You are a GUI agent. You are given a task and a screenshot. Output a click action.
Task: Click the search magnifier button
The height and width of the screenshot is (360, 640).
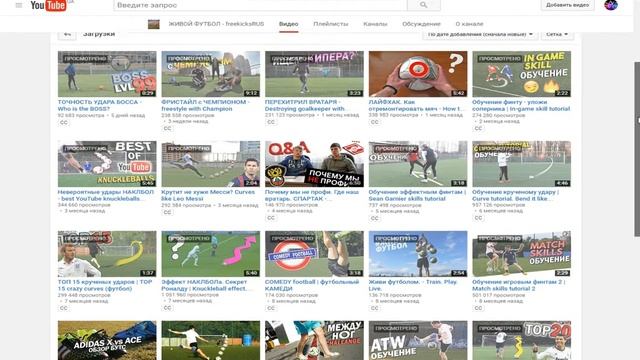[424, 5]
